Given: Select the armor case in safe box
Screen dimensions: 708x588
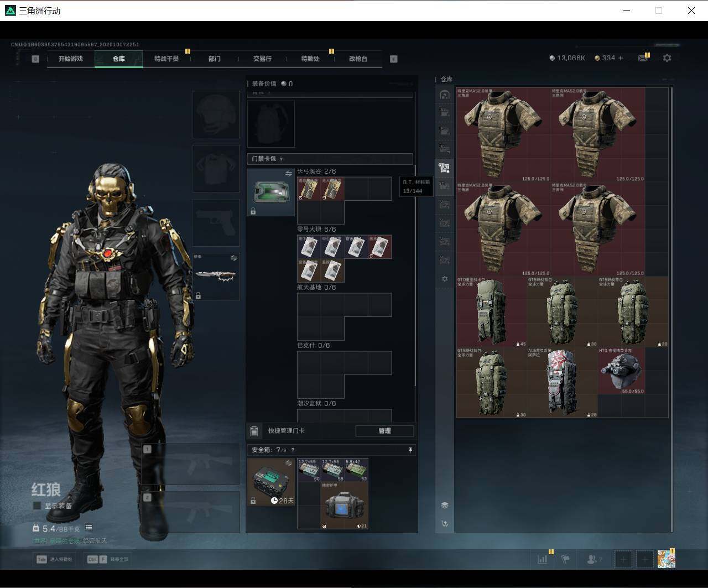Looking at the screenshot, I should [344, 506].
